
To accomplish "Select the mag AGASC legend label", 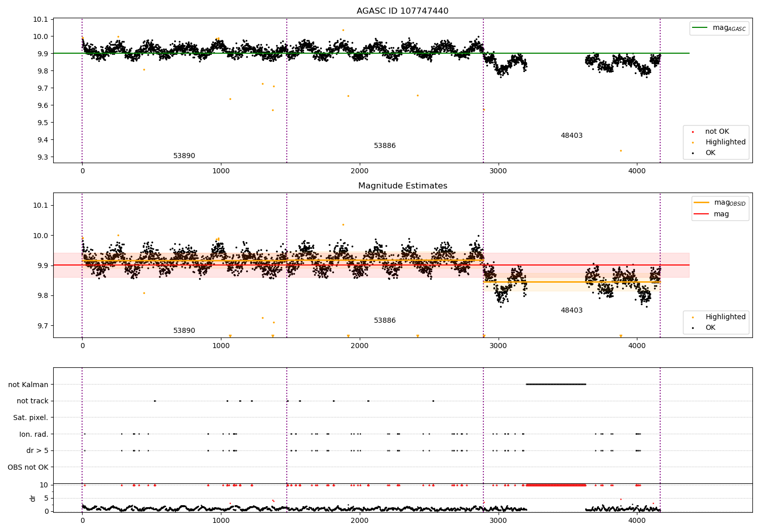I will (x=729, y=28).
